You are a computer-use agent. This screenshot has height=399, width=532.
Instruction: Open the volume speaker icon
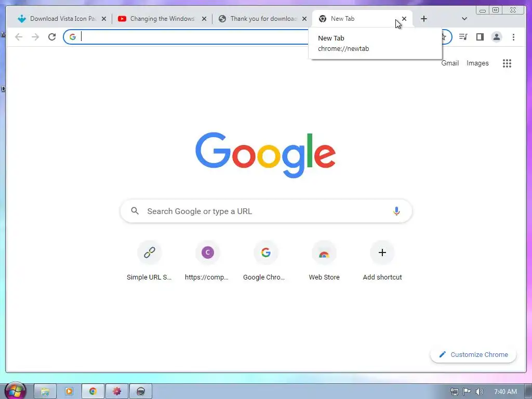pyautogui.click(x=479, y=392)
